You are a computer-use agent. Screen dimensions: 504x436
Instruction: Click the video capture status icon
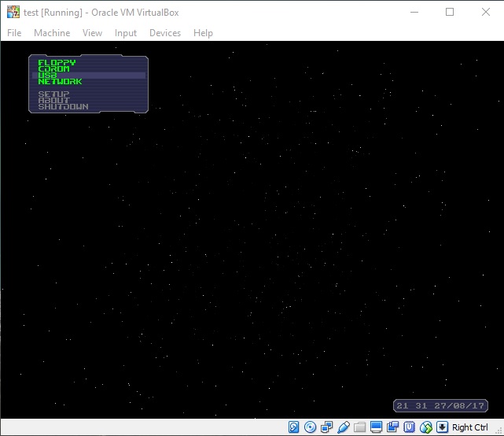click(x=392, y=427)
